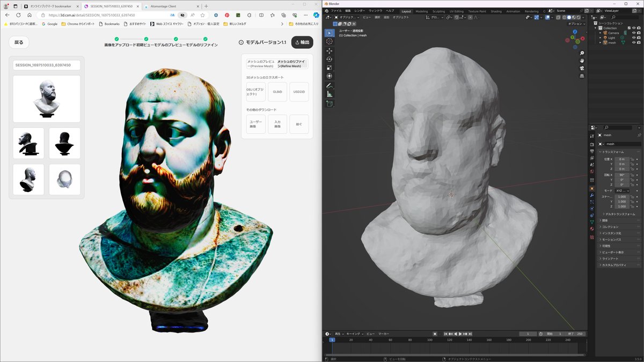The width and height of the screenshot is (644, 362).
Task: Open the レンダー menu in Blender
Action: click(x=360, y=11)
